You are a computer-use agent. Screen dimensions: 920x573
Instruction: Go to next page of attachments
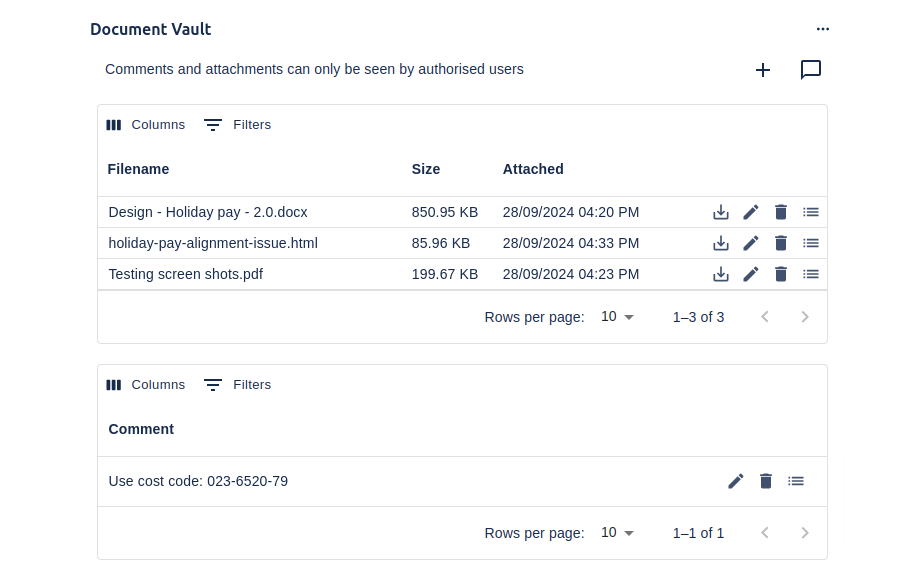pyautogui.click(x=805, y=317)
